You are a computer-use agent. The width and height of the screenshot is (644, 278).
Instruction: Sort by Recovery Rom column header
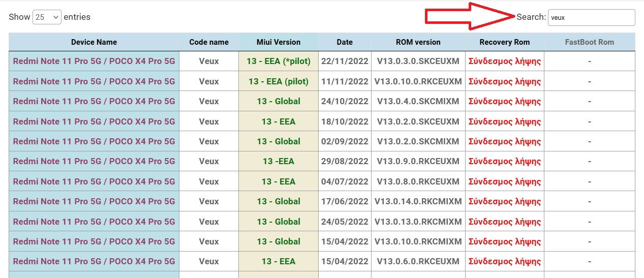point(504,42)
